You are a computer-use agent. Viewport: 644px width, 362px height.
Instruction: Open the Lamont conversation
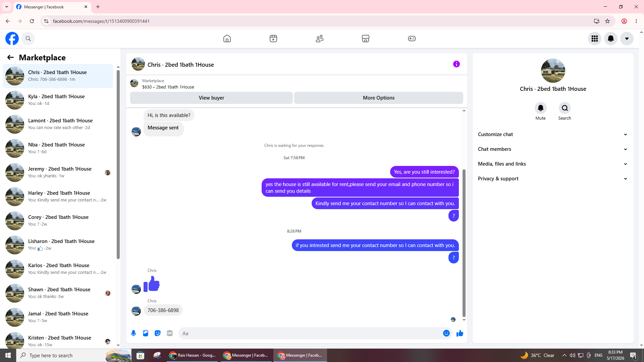(58, 124)
